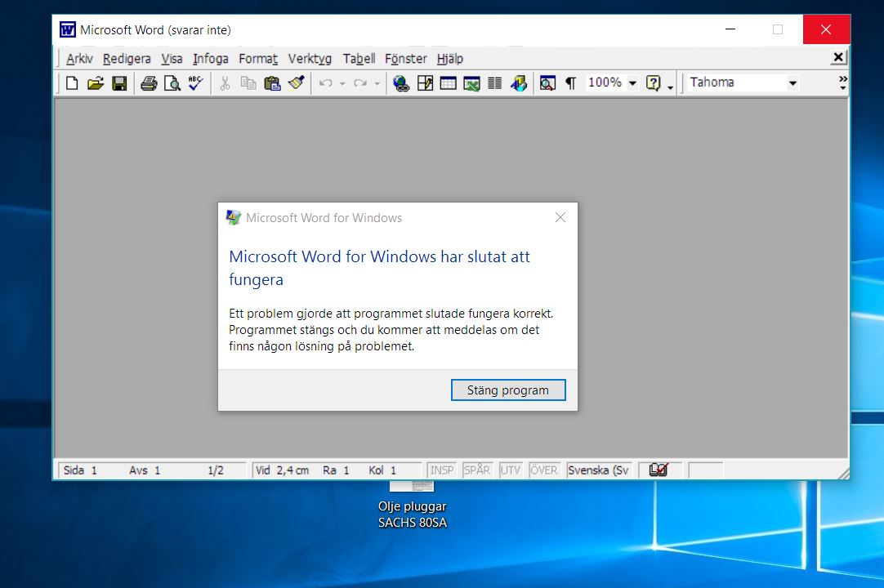
Task: Toggle show paragraph marks icon
Action: pos(570,83)
